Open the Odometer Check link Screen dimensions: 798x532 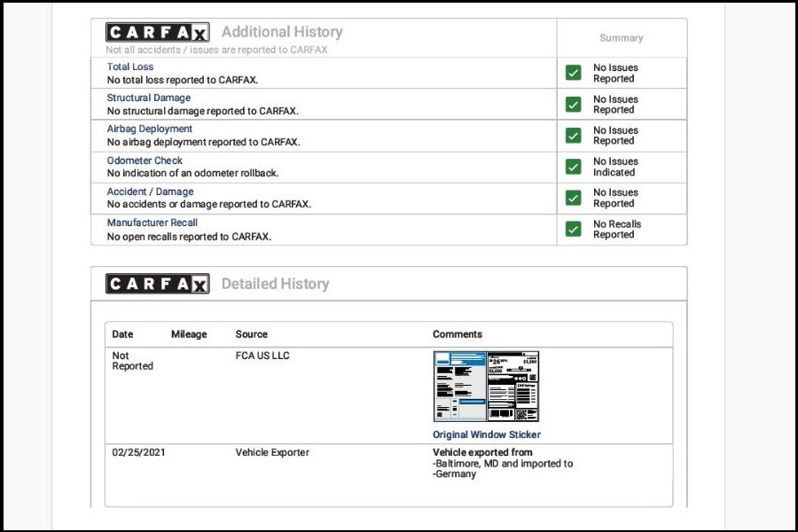click(145, 160)
